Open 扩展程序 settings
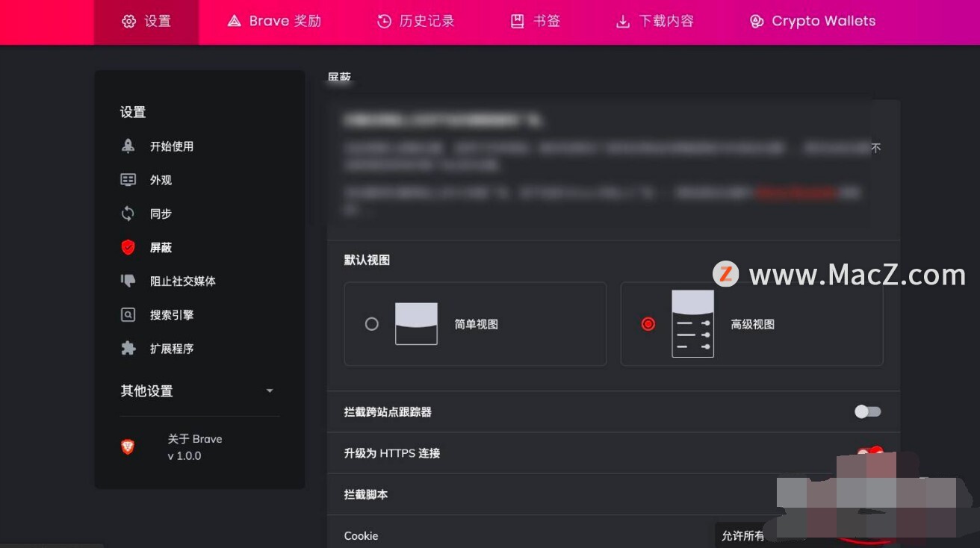The height and width of the screenshot is (548, 980). tap(172, 349)
